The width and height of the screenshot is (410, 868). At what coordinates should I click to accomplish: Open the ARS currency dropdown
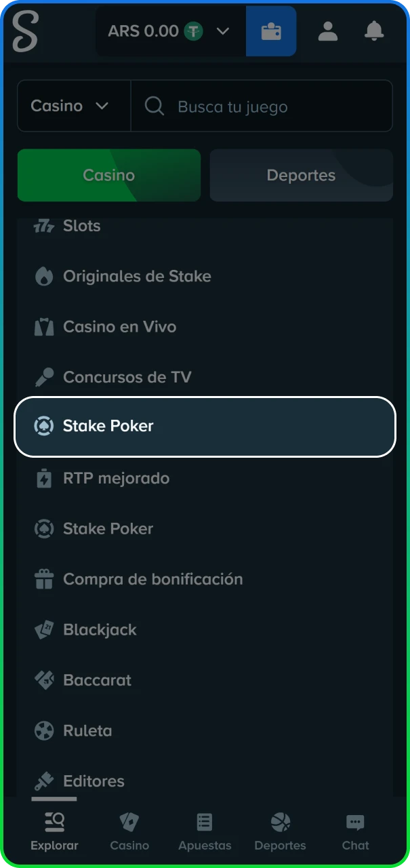(x=169, y=31)
